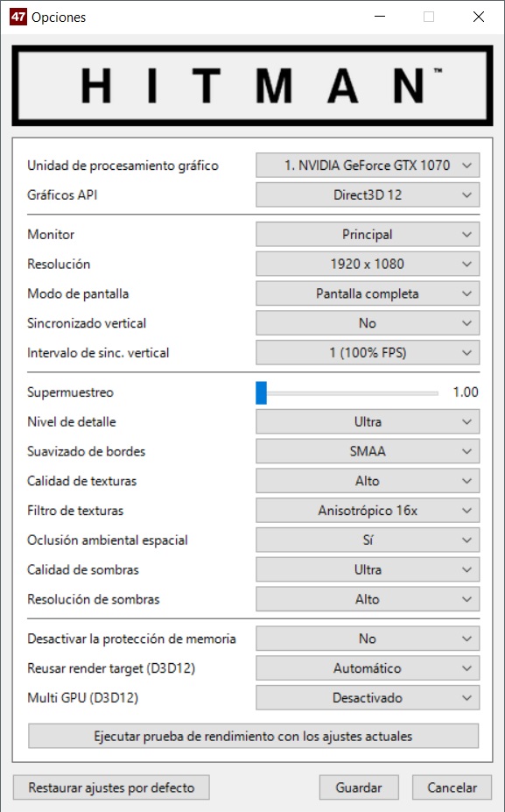This screenshot has height=812, width=505.
Task: Save settings with the Guardar button
Action: [359, 787]
